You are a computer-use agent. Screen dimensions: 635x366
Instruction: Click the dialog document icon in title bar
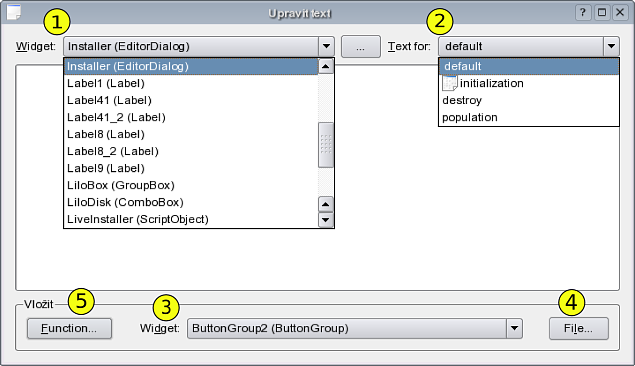(x=14, y=12)
